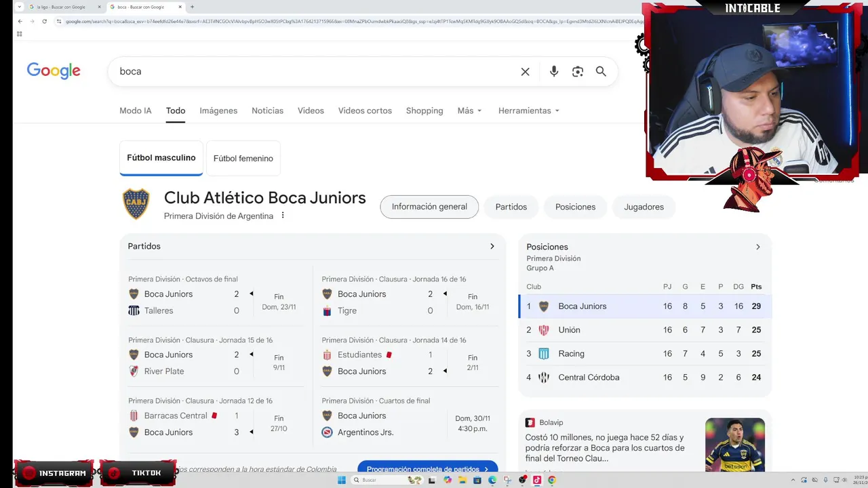Screen dimensions: 868x488
Task: Click the Posiciones chip button
Action: 575,207
